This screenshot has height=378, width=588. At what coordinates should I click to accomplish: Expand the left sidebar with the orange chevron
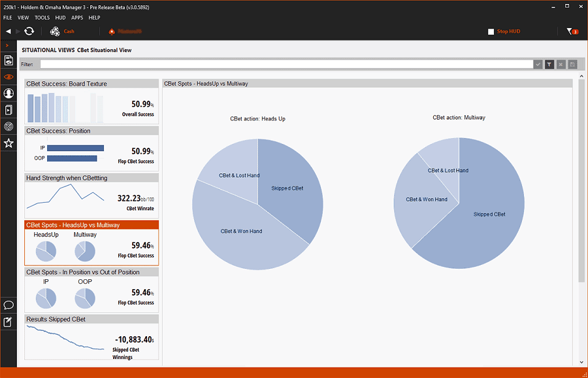point(7,46)
